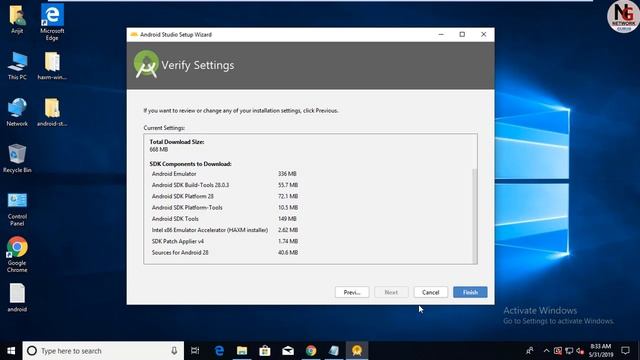Click the taskbar search box
Viewport: 640px width, 360px height.
coord(103,351)
